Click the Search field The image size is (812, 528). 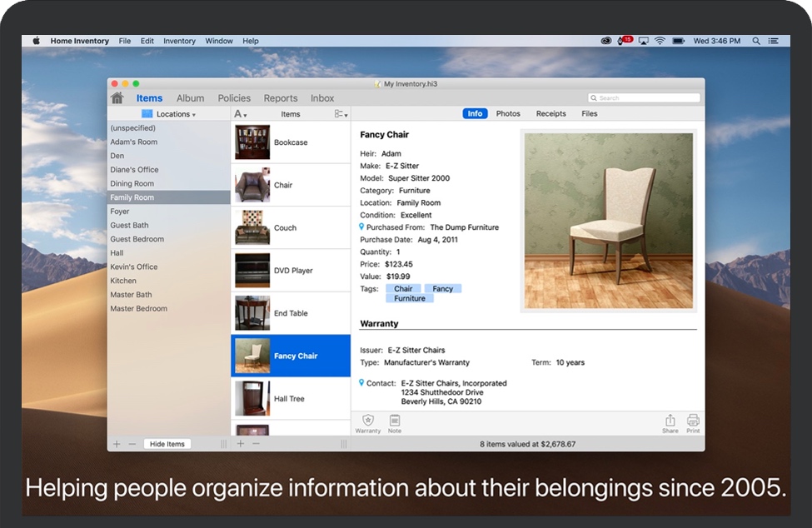[x=645, y=98]
